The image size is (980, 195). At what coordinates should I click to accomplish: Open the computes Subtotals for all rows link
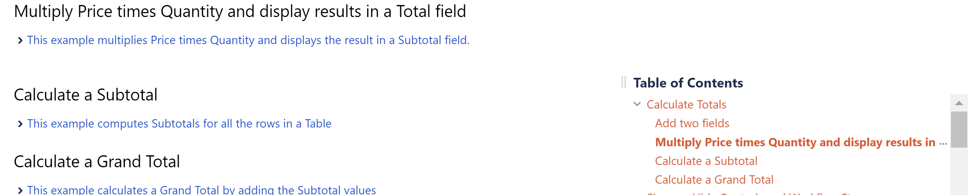pos(179,124)
